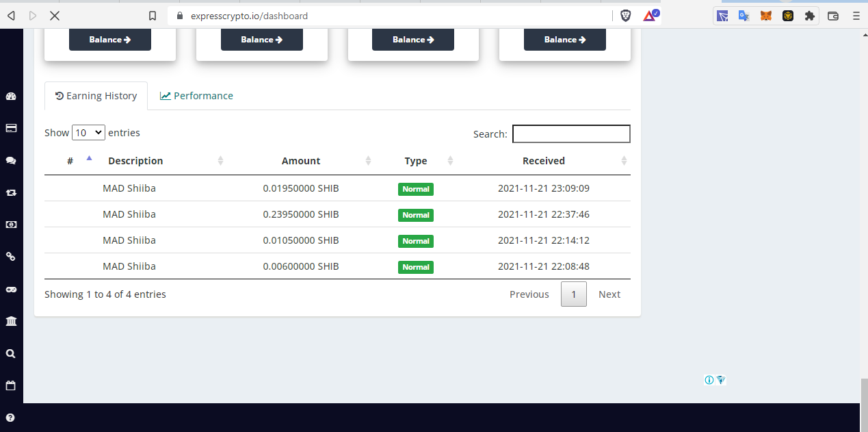The height and width of the screenshot is (432, 868).
Task: Select the date 2021-11-21 22:14:12
Action: [x=544, y=240]
